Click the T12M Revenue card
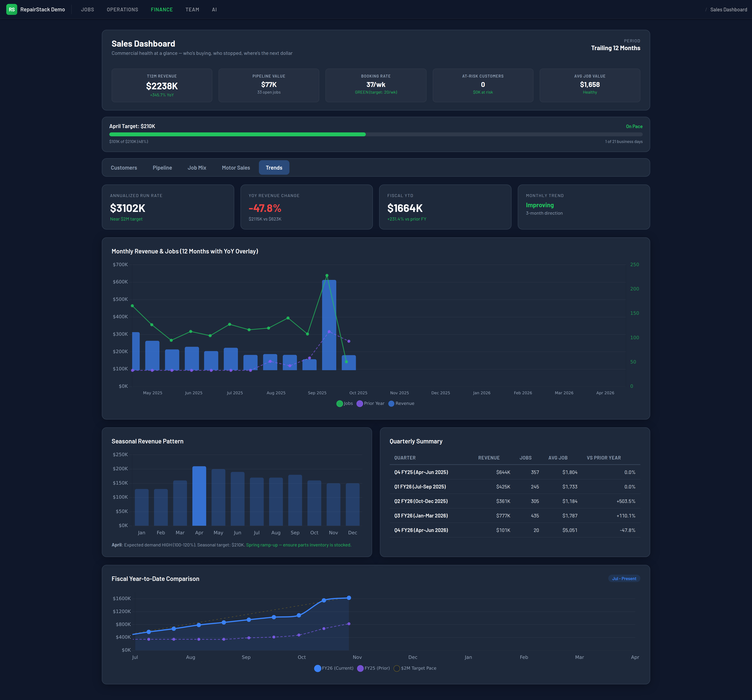Viewport: 752px width, 700px height. coord(162,86)
